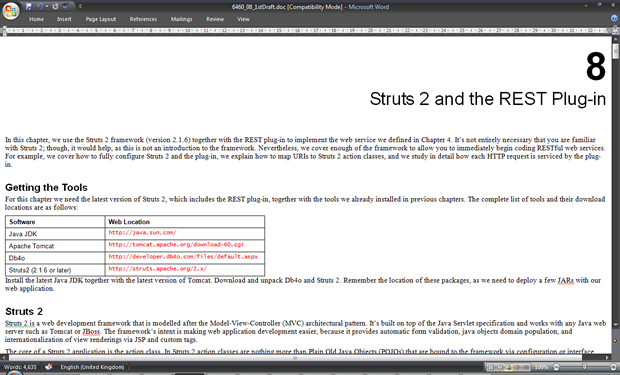Open the Page Layout tab
The image size is (620, 375).
click(x=101, y=19)
